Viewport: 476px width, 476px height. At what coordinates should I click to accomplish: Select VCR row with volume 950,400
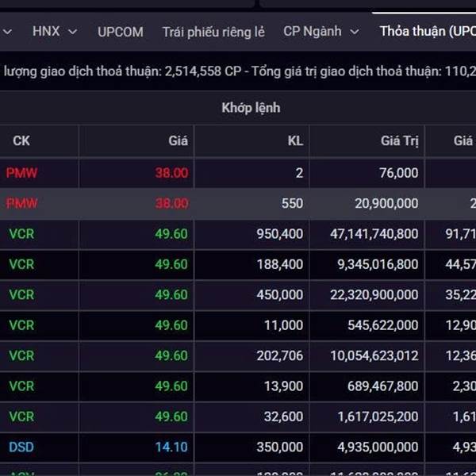coord(238,234)
